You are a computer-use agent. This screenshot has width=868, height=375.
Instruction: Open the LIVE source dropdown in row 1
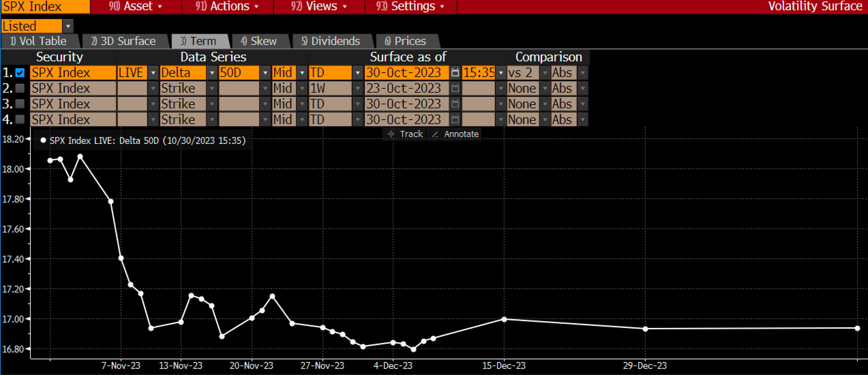[x=153, y=73]
